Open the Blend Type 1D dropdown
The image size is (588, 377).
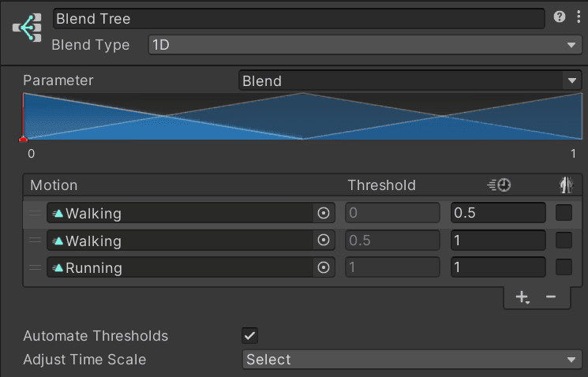point(365,45)
